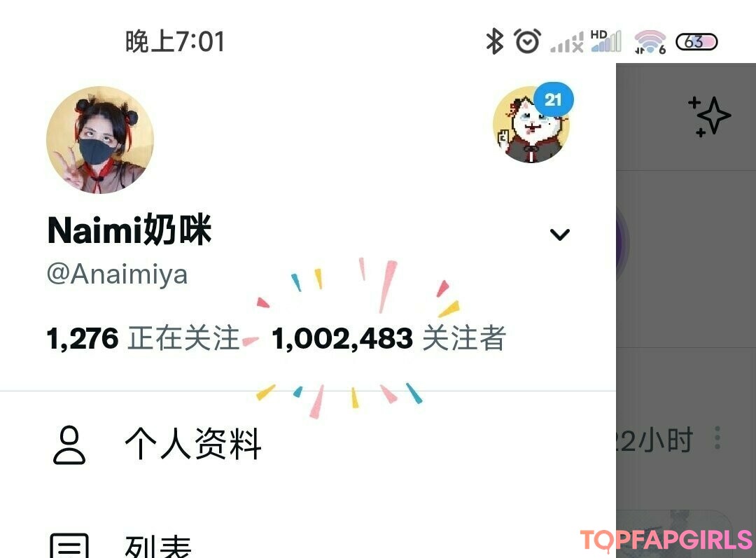Tap the Wi-Fi 6 status icon
Viewport: 756px width, 558px height.
point(650,42)
